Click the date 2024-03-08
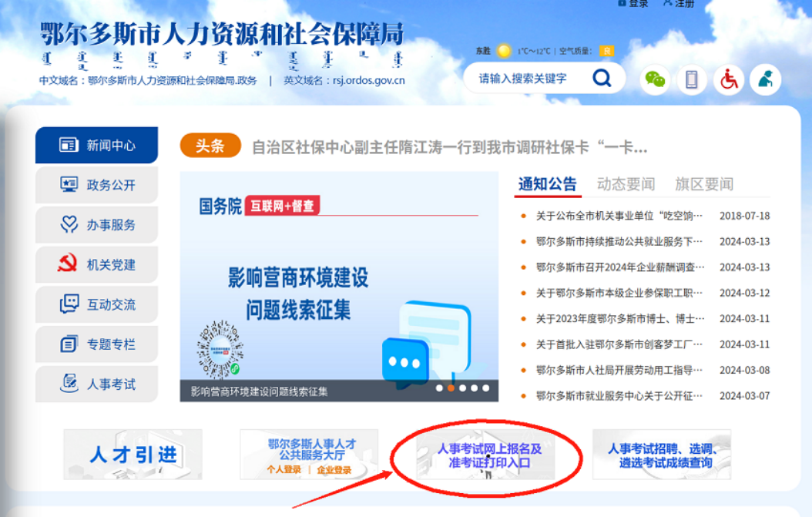812x517 pixels. tap(745, 370)
